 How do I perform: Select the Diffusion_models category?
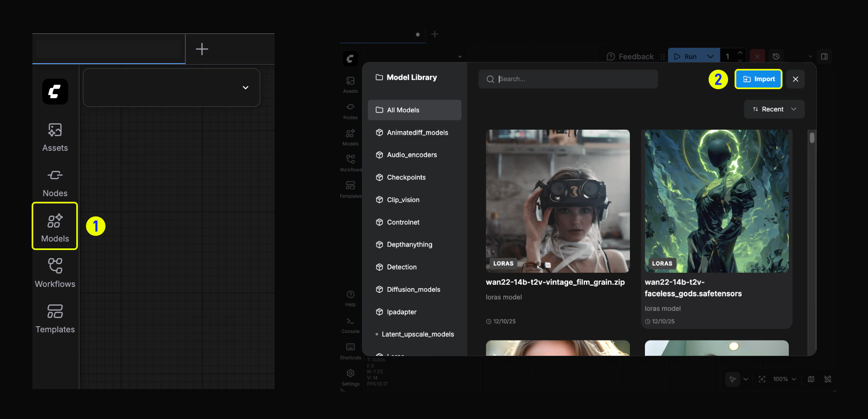point(413,289)
